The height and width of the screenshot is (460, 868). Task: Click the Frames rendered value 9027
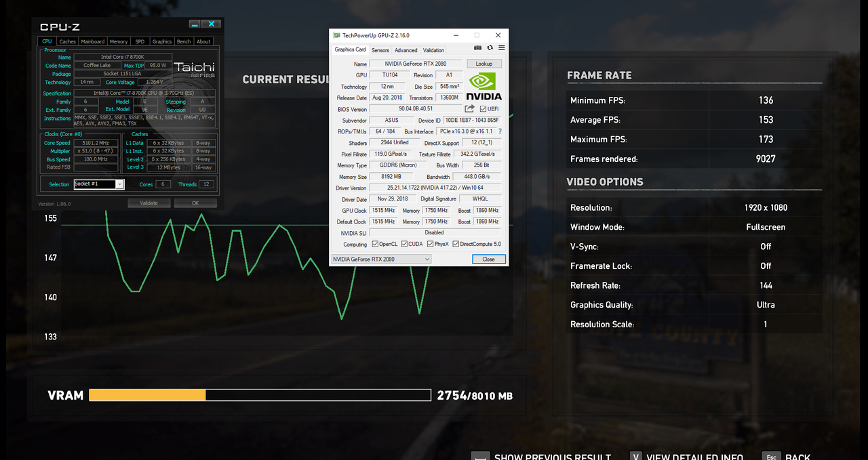coord(766,159)
